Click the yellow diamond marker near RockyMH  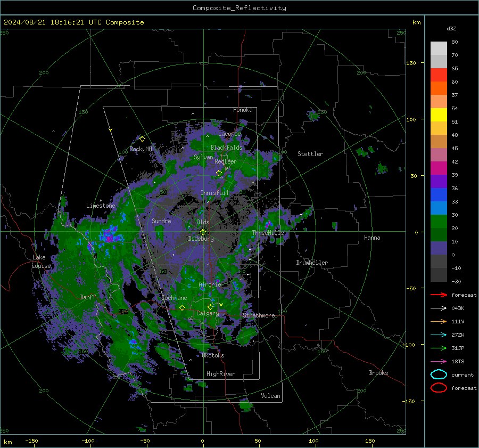pyautogui.click(x=142, y=139)
